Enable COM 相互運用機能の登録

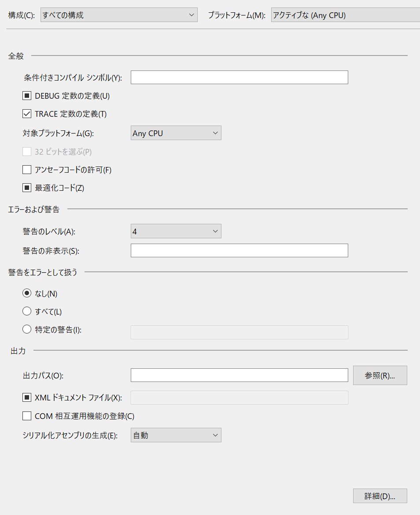(x=27, y=416)
